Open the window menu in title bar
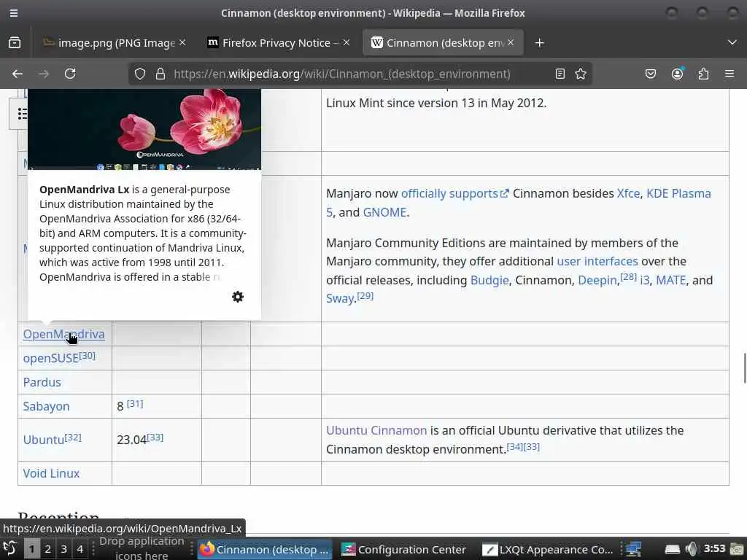Image resolution: width=747 pixels, height=560 pixels. [x=14, y=13]
